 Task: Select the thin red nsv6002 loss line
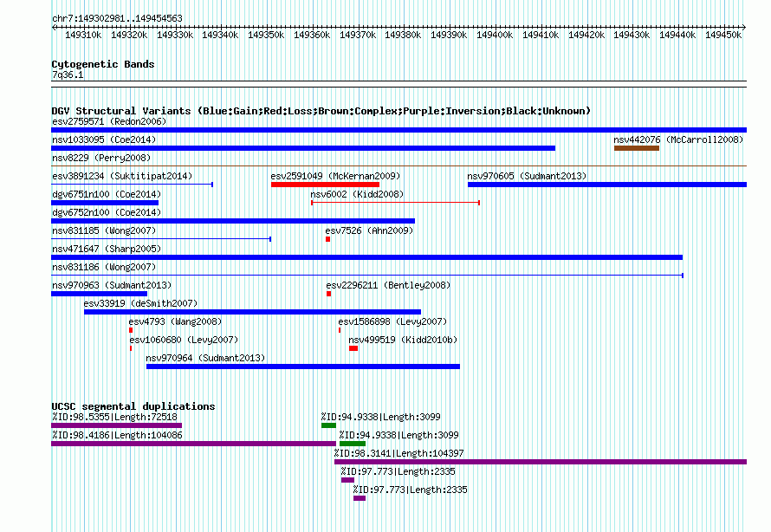click(x=395, y=203)
